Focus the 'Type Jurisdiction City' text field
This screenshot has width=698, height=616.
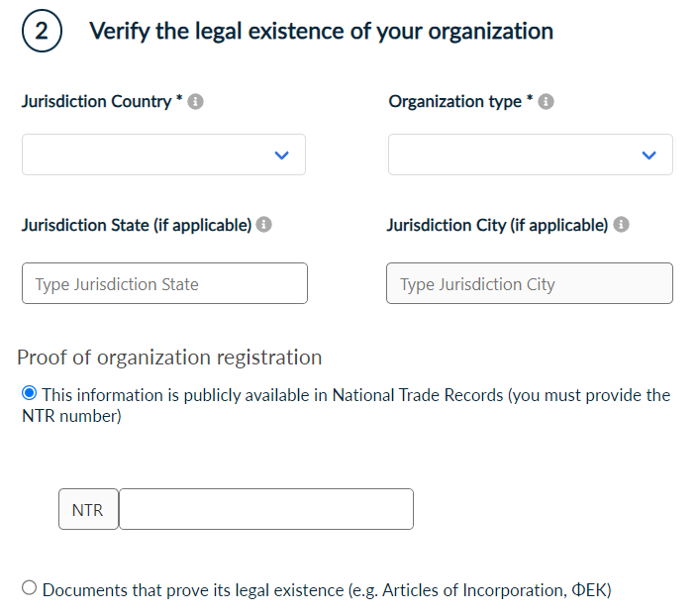point(529,283)
